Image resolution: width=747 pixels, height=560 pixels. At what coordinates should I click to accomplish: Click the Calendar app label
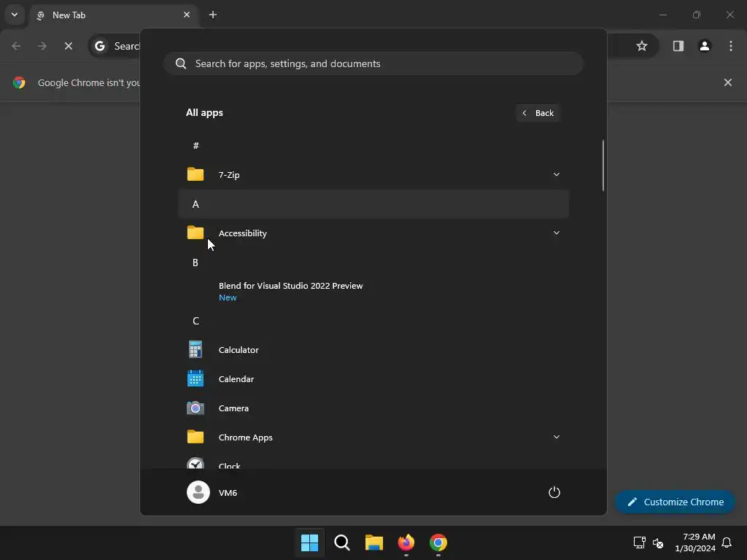pyautogui.click(x=236, y=378)
